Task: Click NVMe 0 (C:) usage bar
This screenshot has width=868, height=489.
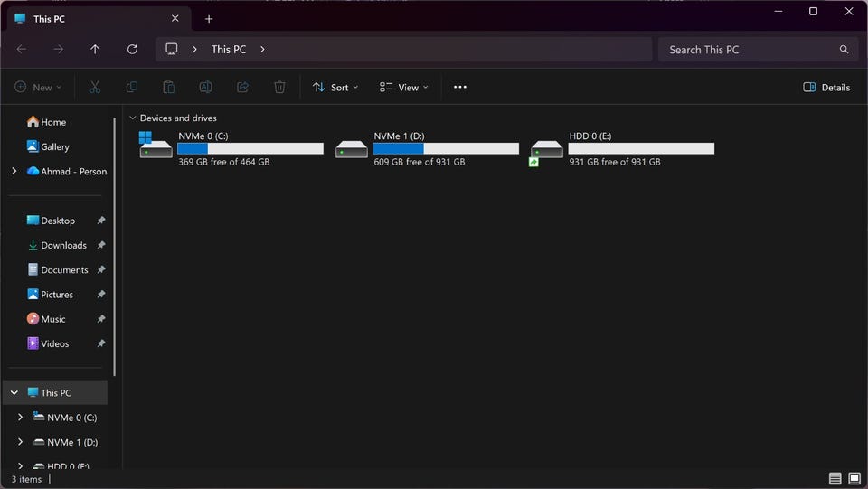Action: click(x=250, y=148)
